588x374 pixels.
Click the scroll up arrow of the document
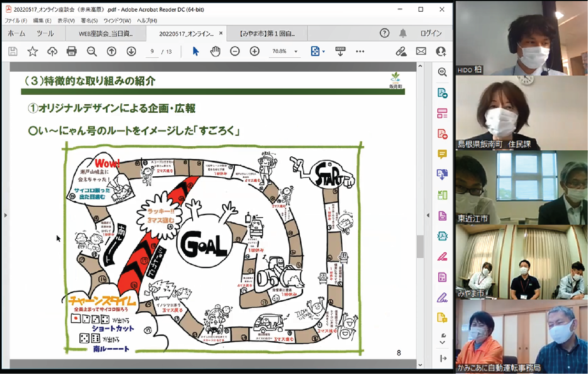coord(420,66)
